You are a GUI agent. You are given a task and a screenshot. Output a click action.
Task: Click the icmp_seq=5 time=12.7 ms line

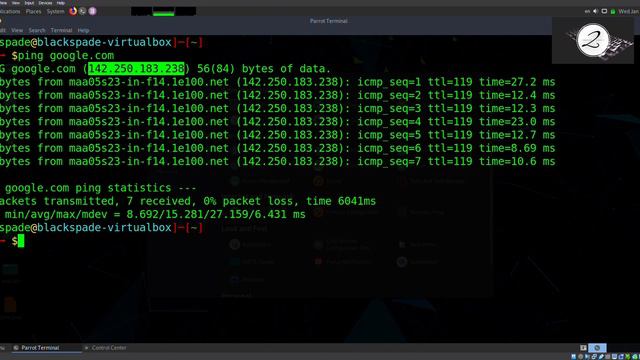point(278,135)
